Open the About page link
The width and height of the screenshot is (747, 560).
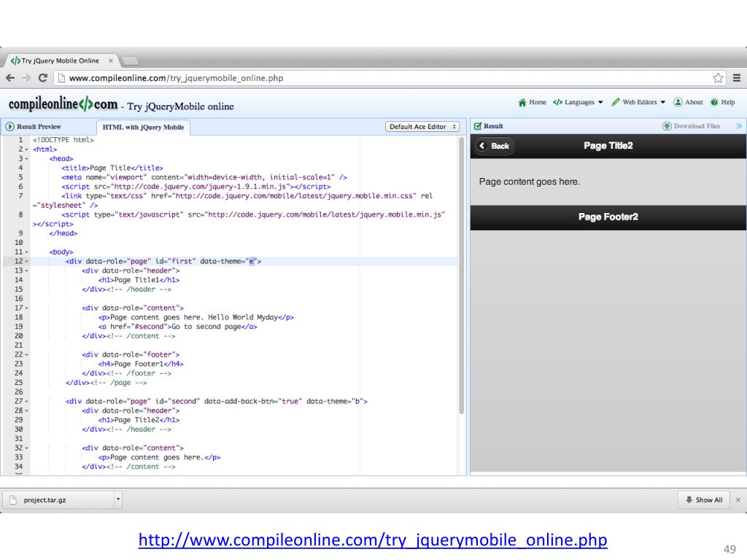[694, 102]
